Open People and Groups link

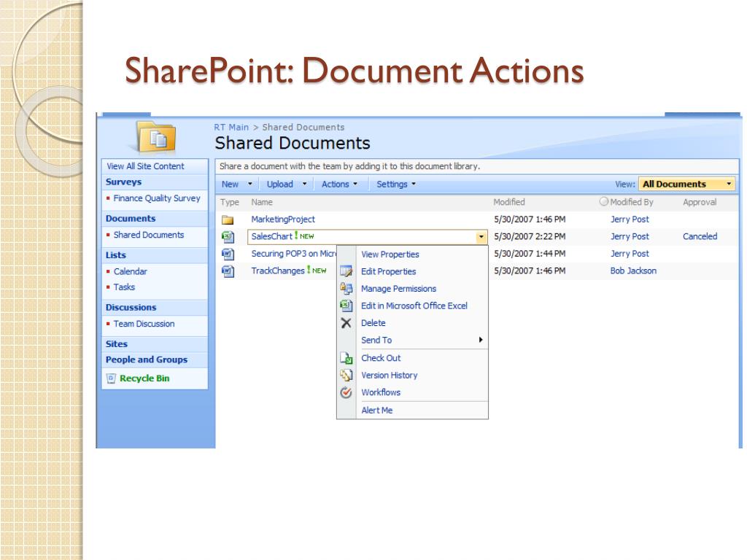click(146, 359)
